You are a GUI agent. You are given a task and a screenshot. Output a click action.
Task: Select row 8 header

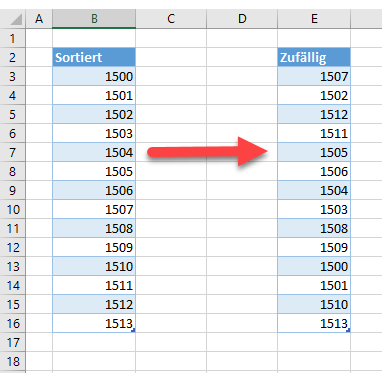[13, 171]
